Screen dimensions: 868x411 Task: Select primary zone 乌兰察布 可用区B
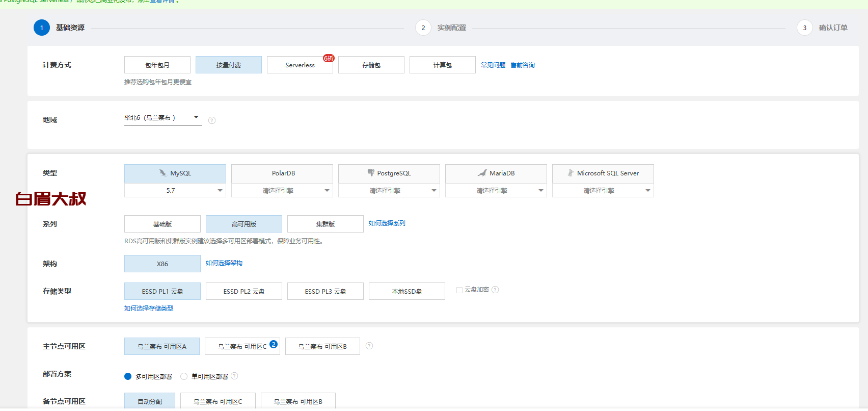point(322,346)
